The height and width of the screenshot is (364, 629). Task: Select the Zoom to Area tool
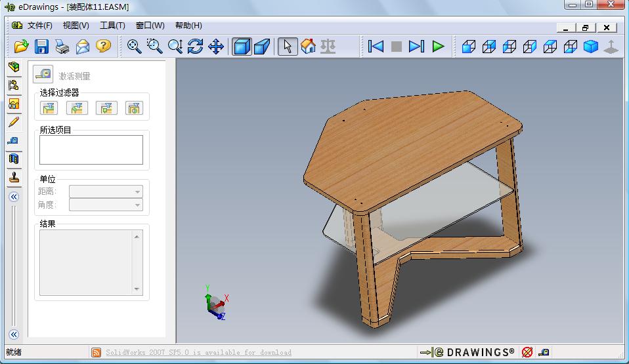tap(154, 47)
